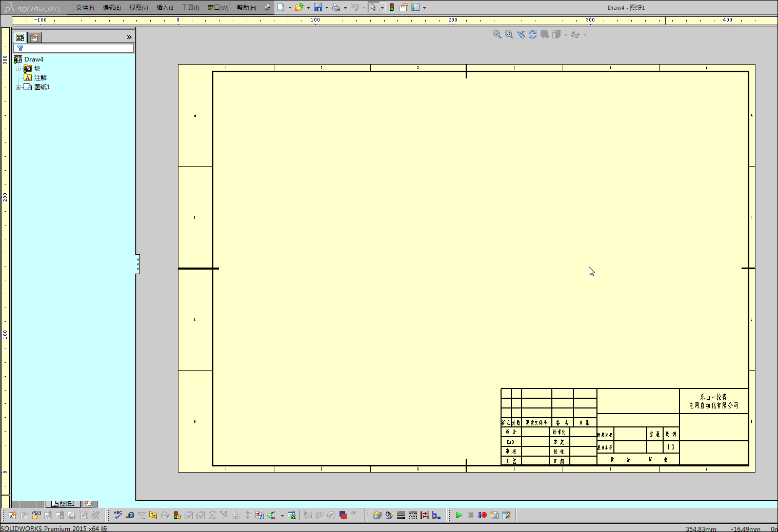The width and height of the screenshot is (778, 532).
Task: Click the Hide/Show Items glasses icon
Action: click(x=575, y=35)
